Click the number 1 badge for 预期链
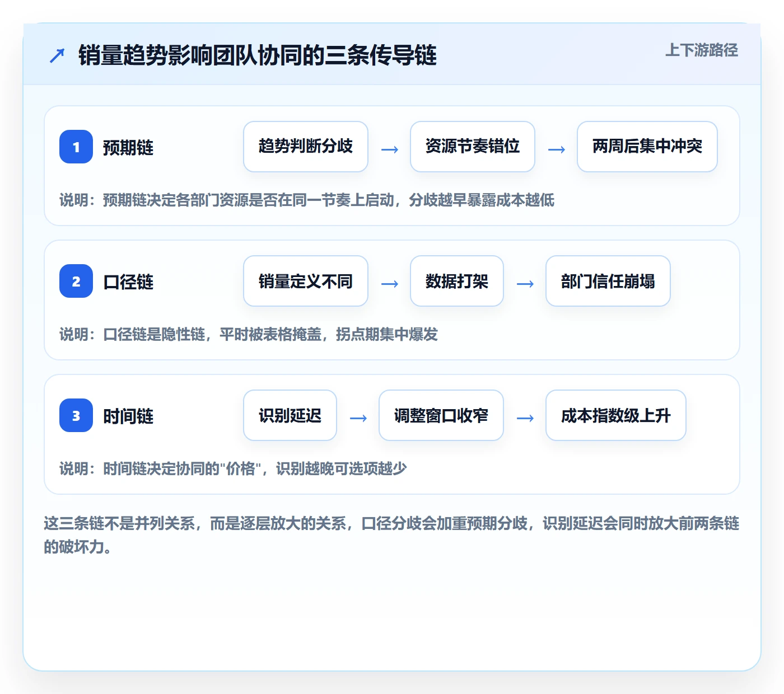This screenshot has width=784, height=694. 76,147
